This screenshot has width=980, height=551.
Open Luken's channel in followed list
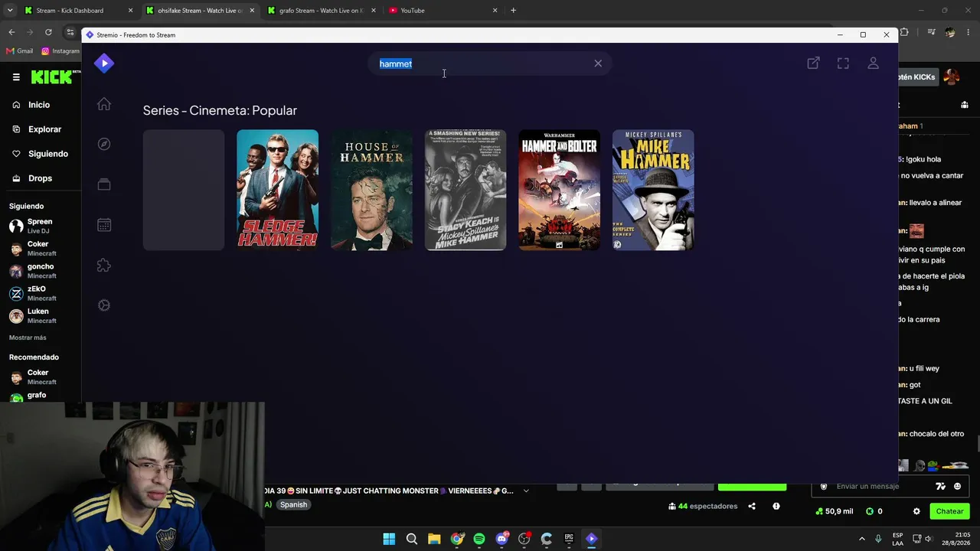[x=41, y=316]
